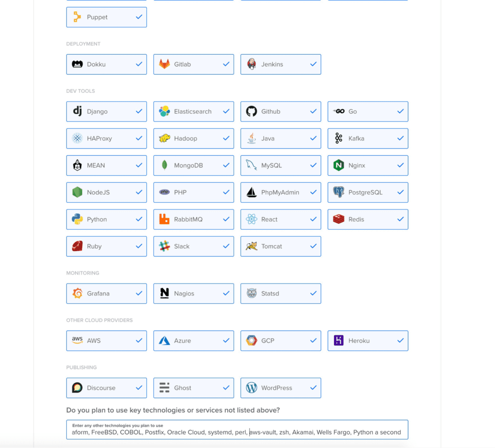The height and width of the screenshot is (448, 495).
Task: Uncheck the Nagios checkmark
Action: [x=226, y=293]
